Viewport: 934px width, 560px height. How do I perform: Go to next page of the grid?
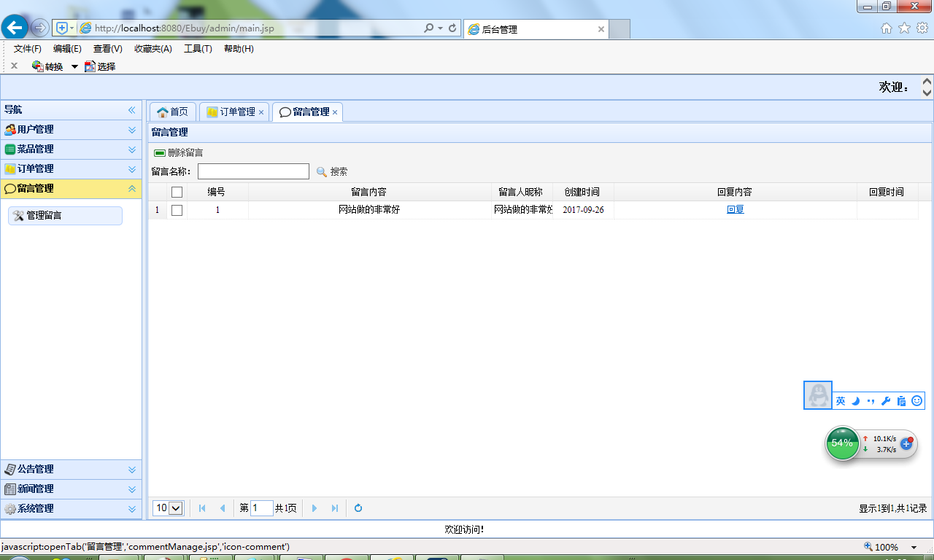point(314,508)
